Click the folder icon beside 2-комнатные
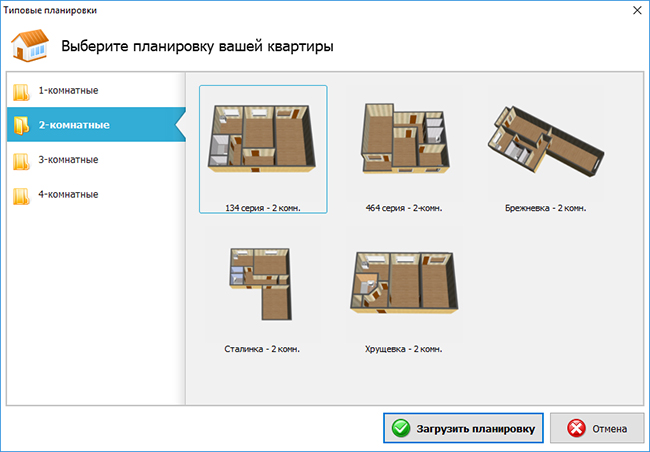The height and width of the screenshot is (452, 650). [x=21, y=125]
